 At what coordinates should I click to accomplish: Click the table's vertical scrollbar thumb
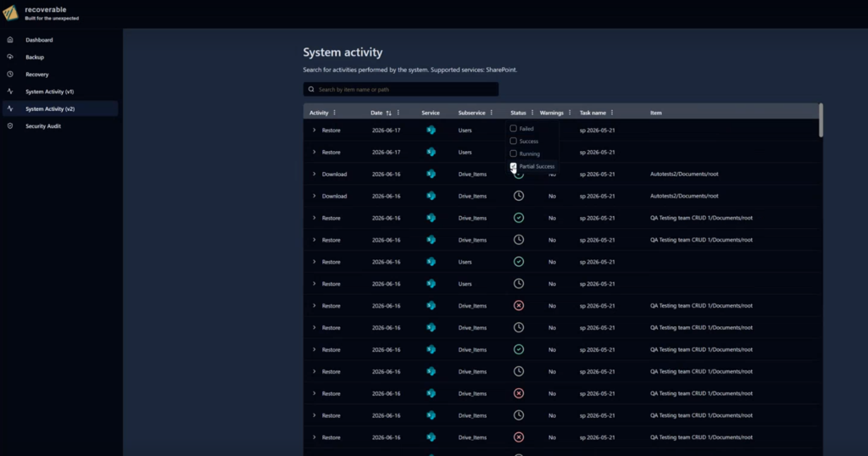(x=821, y=120)
